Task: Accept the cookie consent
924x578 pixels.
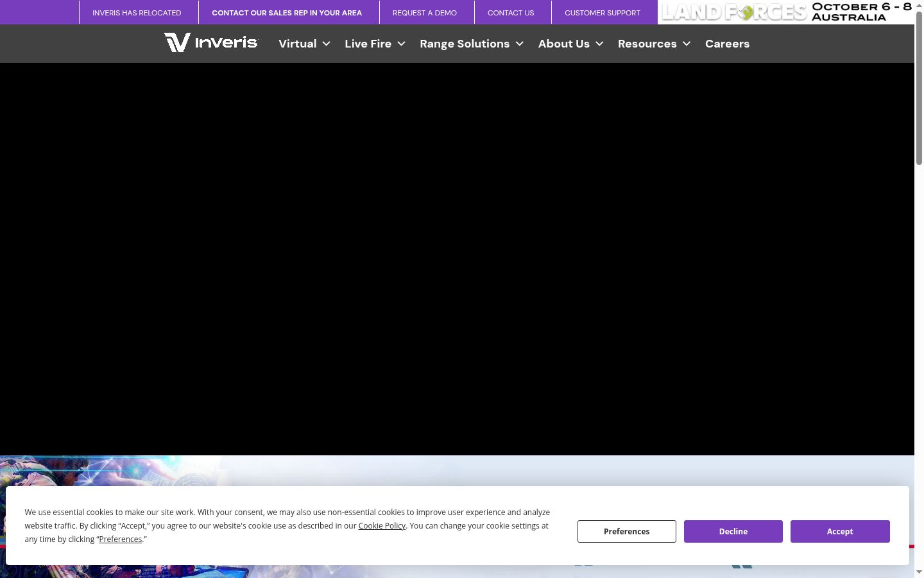Action: pos(840,531)
